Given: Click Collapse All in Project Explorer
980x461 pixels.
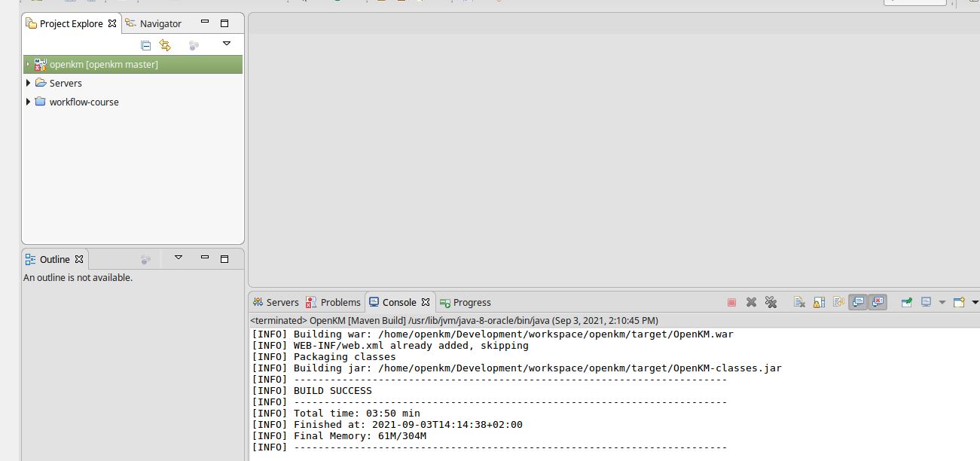Looking at the screenshot, I should tap(146, 45).
